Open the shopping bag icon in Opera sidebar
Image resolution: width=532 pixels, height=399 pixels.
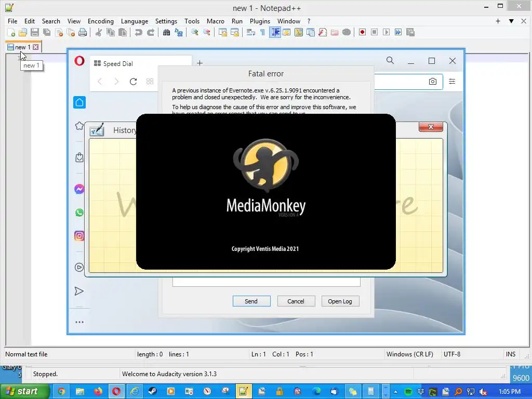click(x=79, y=157)
